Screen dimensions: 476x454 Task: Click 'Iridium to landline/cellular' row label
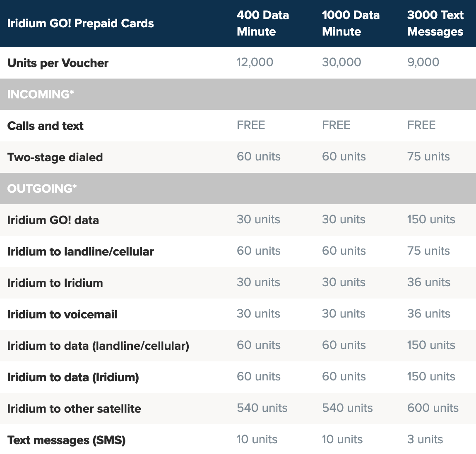coord(80,252)
